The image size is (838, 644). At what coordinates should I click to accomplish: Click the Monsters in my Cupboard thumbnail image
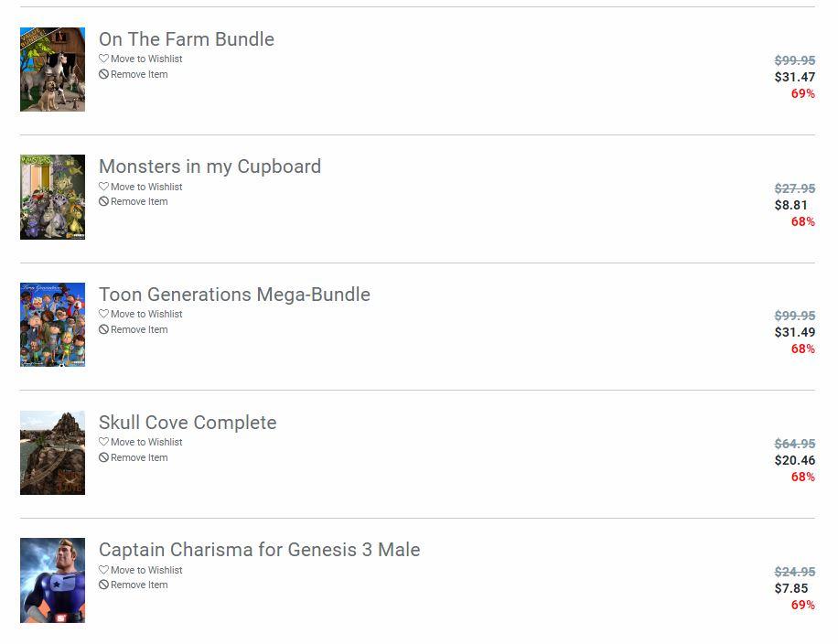(x=52, y=197)
